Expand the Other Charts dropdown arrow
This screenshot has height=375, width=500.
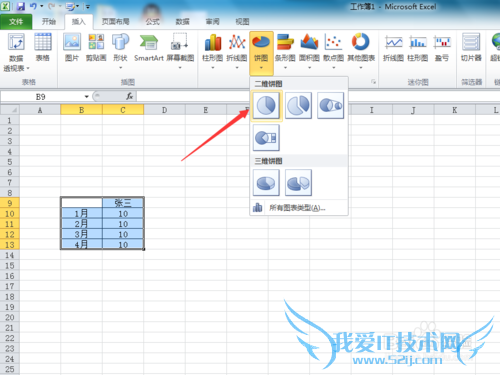click(361, 68)
